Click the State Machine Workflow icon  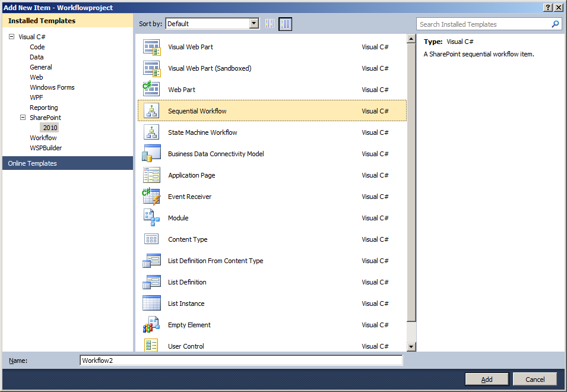[x=151, y=132]
